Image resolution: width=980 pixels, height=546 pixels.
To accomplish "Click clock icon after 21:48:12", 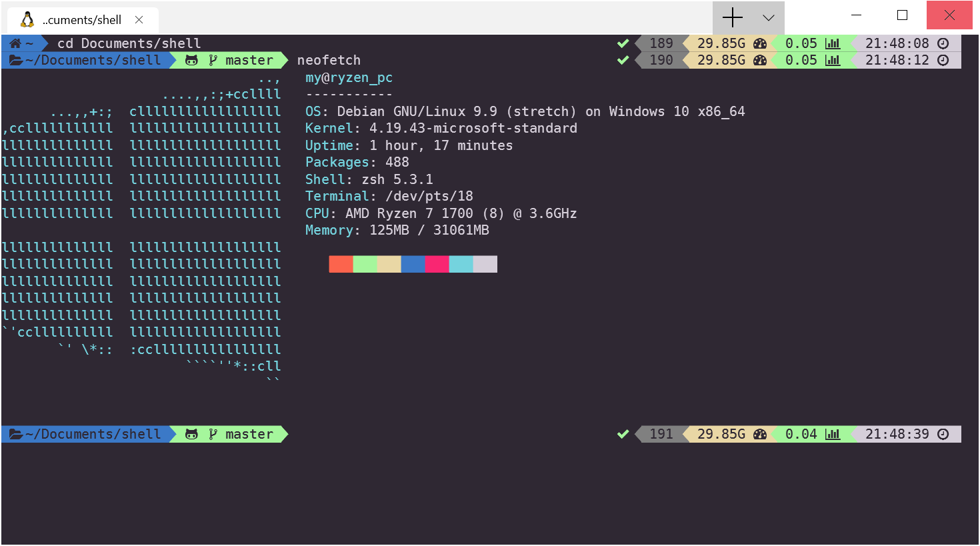I will pyautogui.click(x=943, y=60).
